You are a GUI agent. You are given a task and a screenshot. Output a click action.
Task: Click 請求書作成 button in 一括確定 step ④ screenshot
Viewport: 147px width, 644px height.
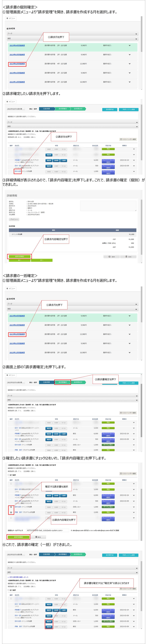[110, 555]
